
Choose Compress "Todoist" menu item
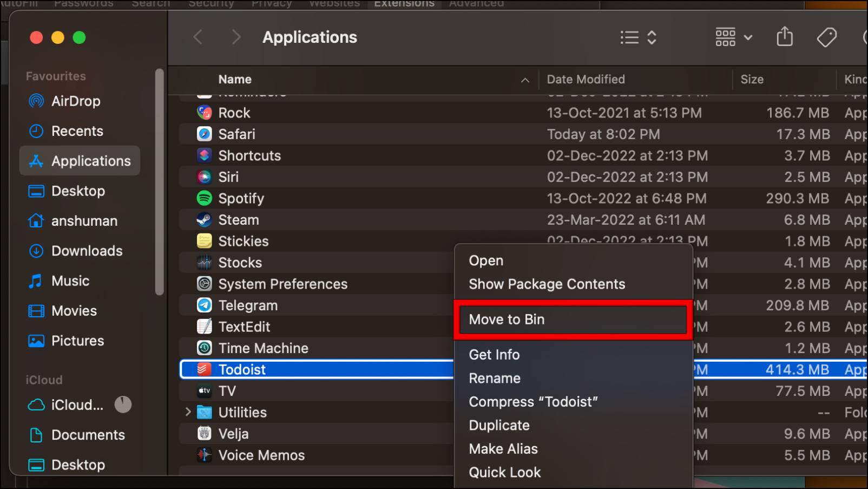(x=573, y=402)
